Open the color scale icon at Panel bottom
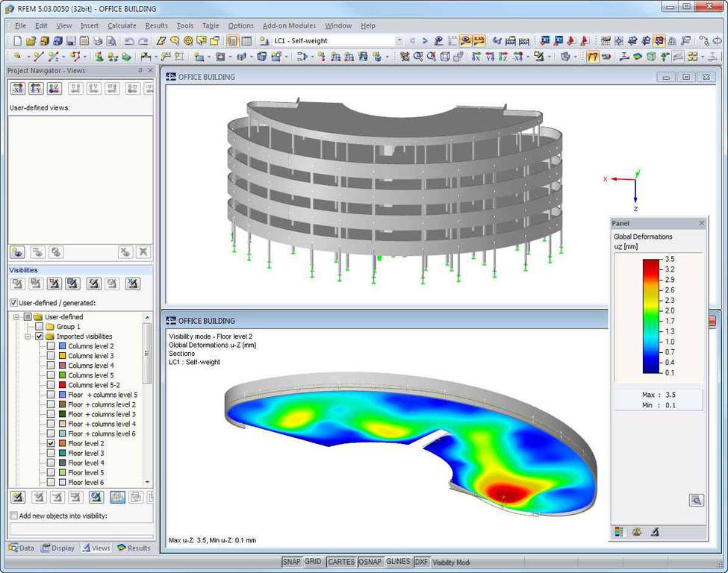 (619, 532)
